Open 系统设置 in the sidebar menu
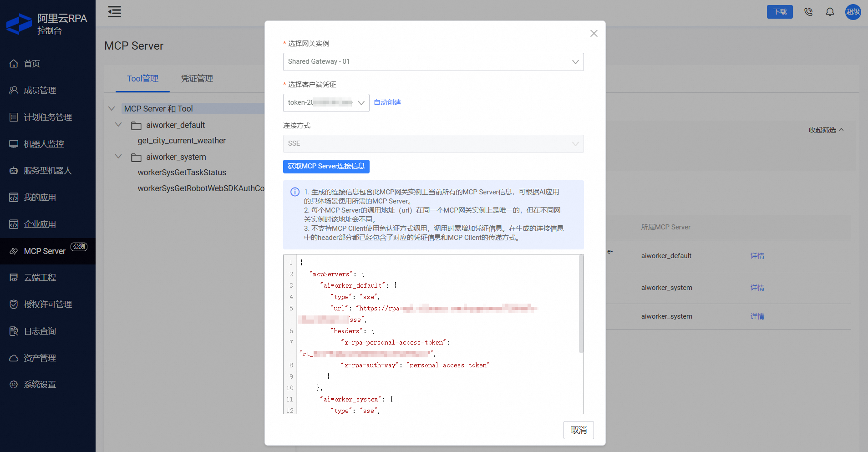 [48, 385]
